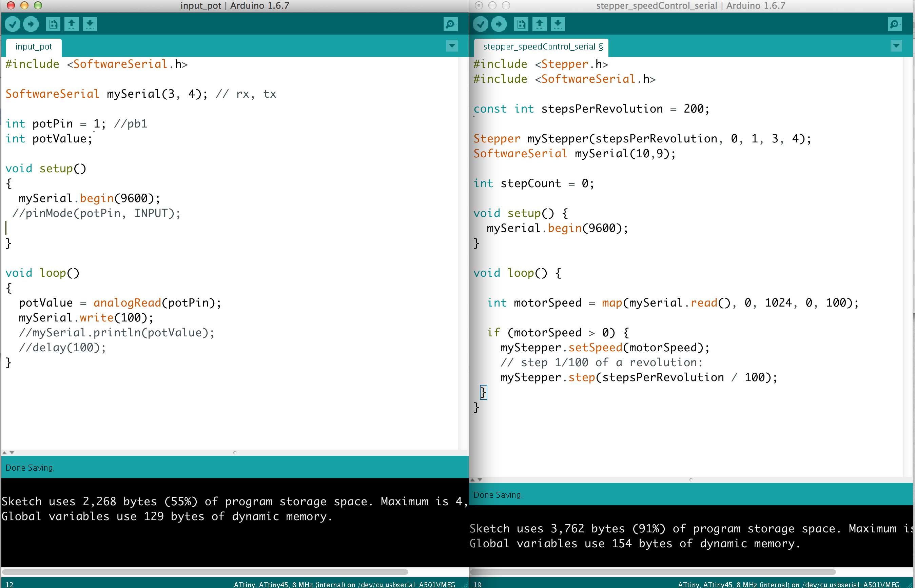915x588 pixels.
Task: Click 'Done Saving.' status in input_pot window
Action: tap(30, 468)
